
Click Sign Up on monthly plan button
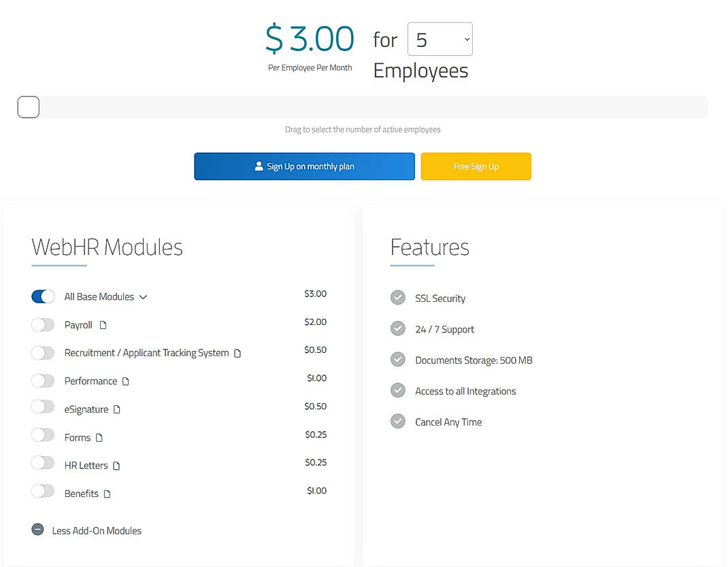point(305,166)
